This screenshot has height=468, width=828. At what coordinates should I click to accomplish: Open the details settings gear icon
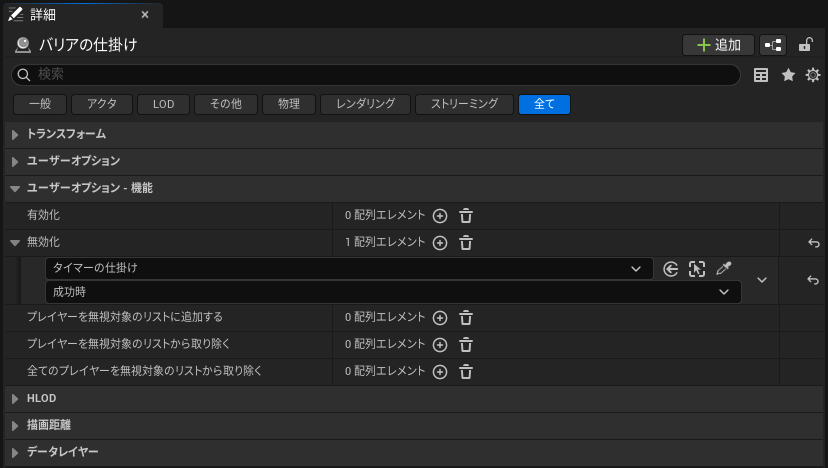[813, 75]
